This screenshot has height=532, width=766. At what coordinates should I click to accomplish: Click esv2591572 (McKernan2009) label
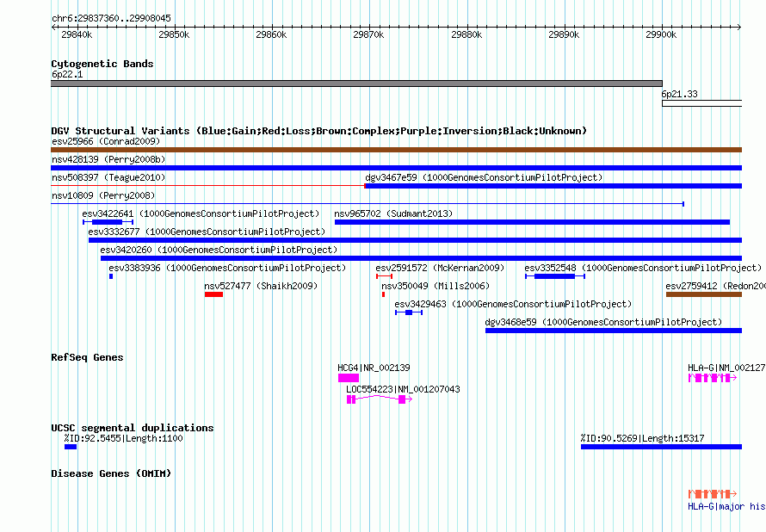(440, 268)
